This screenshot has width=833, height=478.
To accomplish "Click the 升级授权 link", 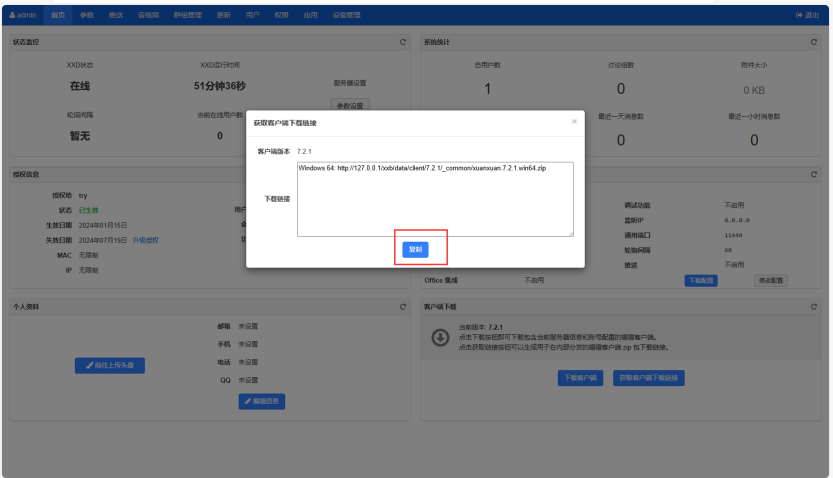I will point(146,240).
